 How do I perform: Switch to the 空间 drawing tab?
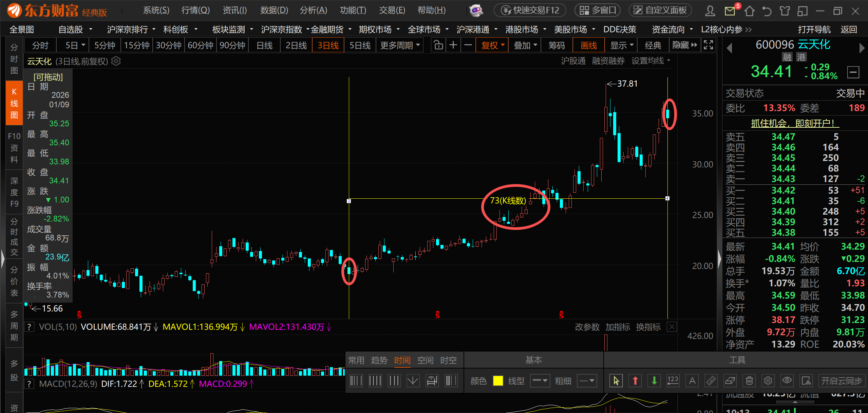click(425, 360)
